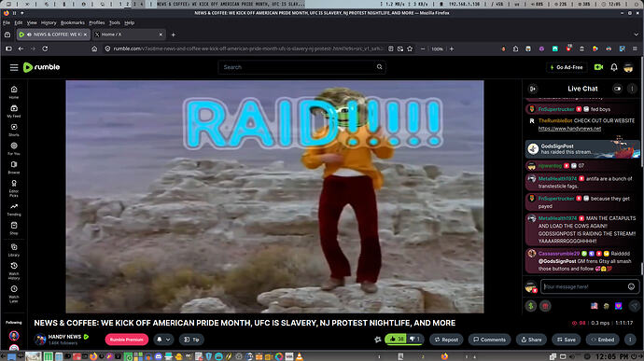644x361 pixels.
Task: Click the taskbar clock 12:05 PM
Action: click(x=612, y=356)
